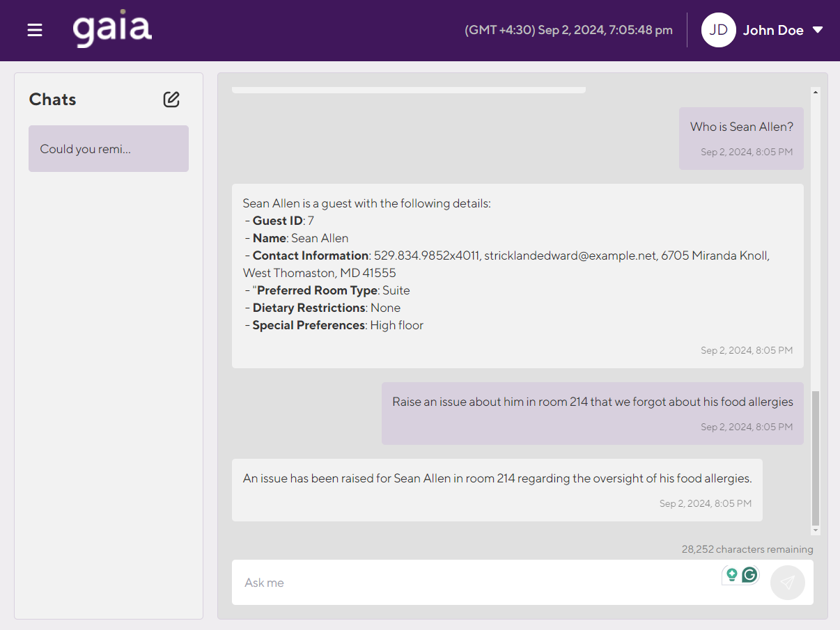Screen dimensions: 840x630
Task: Open the hamburger navigation menu
Action: tap(35, 30)
